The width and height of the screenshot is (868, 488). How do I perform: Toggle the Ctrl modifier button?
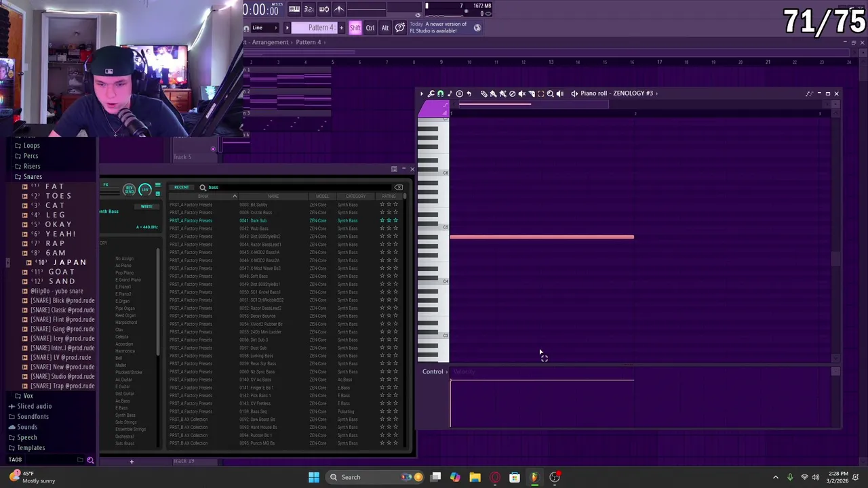[370, 28]
